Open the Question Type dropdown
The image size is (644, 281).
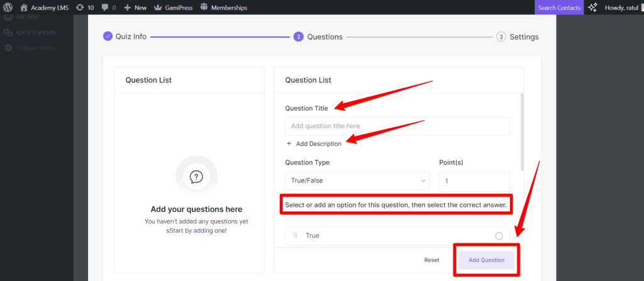357,181
